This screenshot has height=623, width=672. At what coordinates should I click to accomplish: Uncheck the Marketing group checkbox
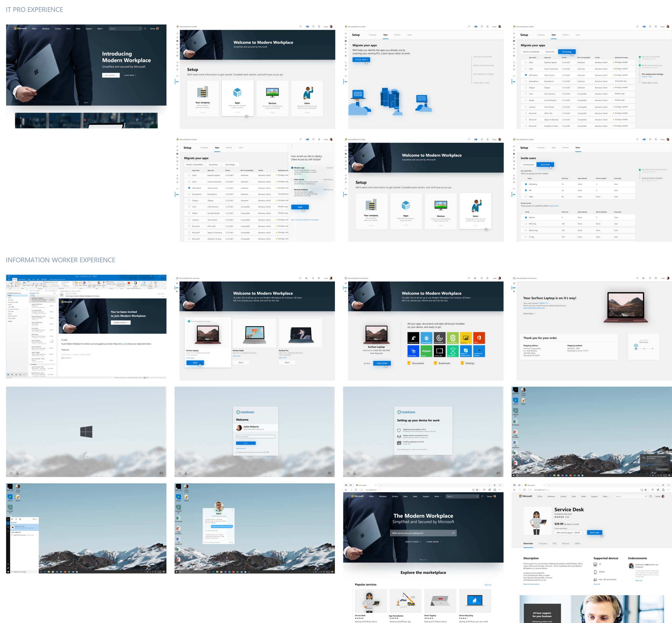pyautogui.click(x=526, y=184)
